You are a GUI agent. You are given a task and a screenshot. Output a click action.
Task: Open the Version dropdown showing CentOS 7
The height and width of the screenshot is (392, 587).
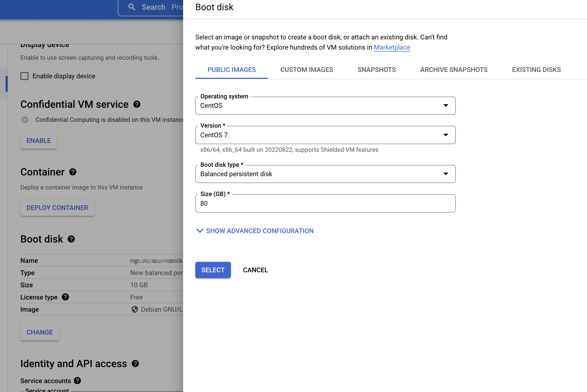(325, 135)
